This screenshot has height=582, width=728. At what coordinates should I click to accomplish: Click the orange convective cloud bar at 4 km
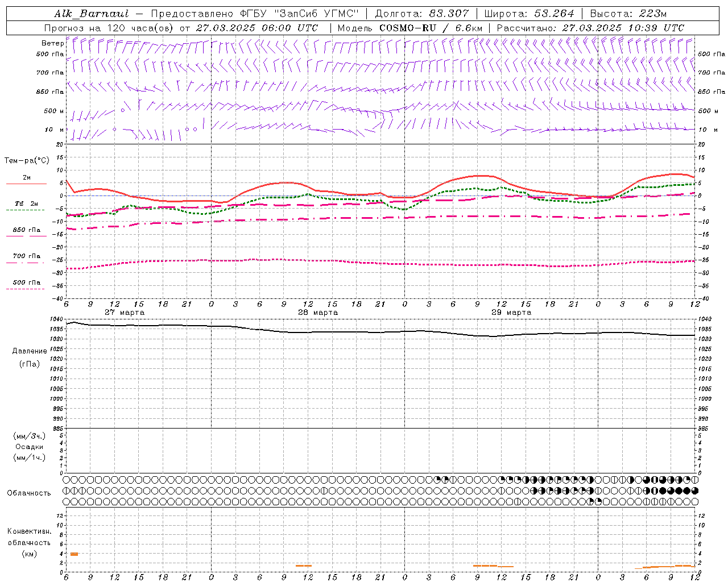coord(74,554)
